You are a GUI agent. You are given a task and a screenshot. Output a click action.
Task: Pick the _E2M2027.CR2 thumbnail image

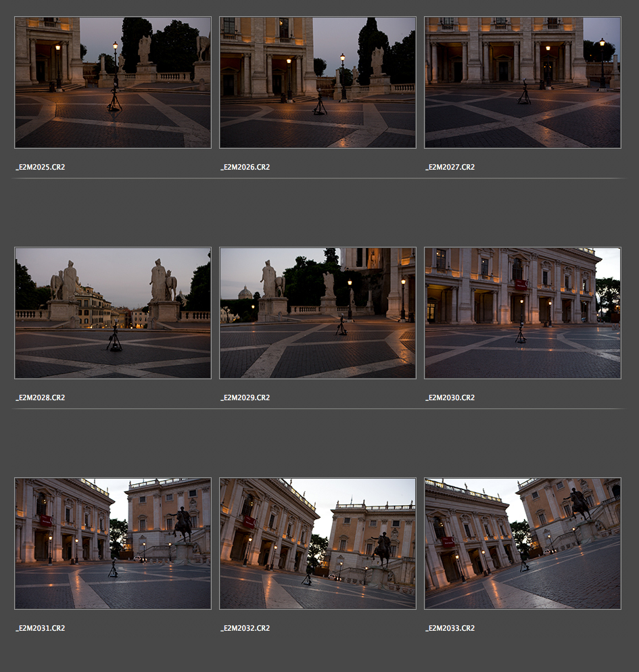(x=522, y=82)
